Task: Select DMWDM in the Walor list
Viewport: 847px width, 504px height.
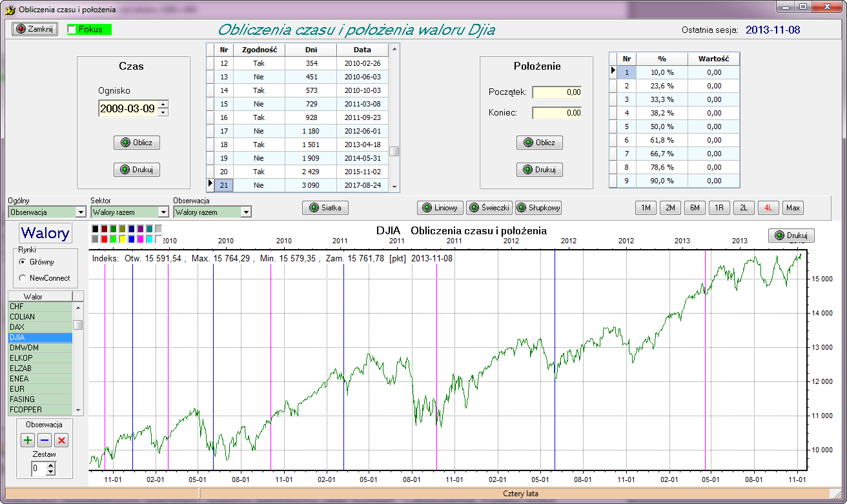Action: [40, 348]
